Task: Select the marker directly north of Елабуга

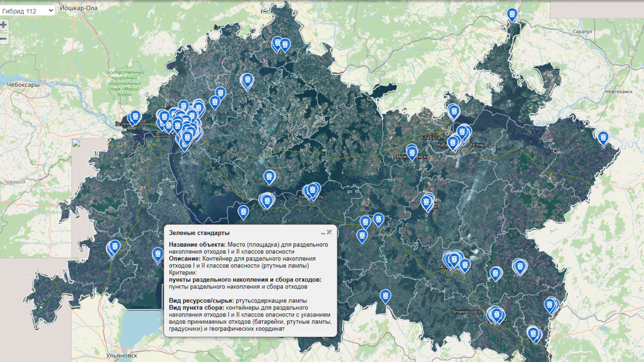Action: [x=454, y=111]
